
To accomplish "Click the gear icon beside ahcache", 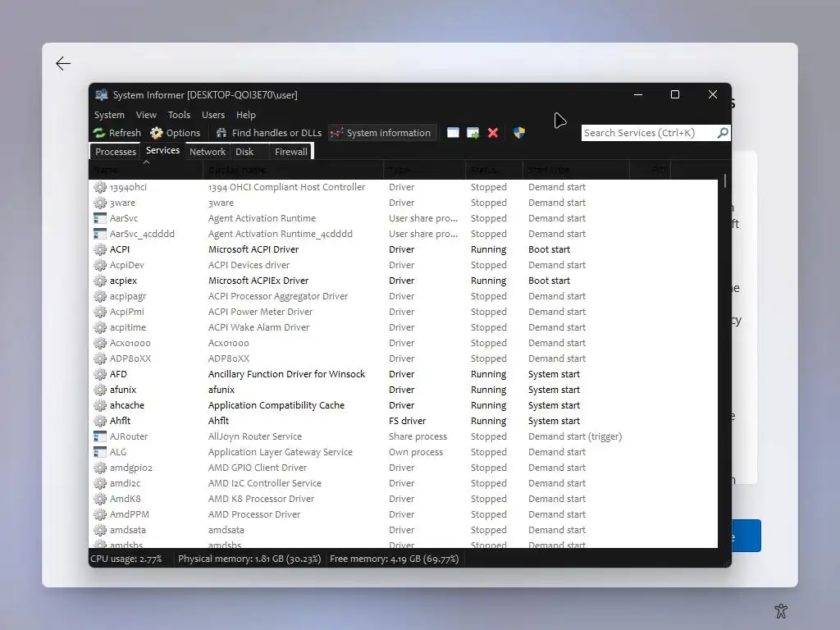I will 99,405.
